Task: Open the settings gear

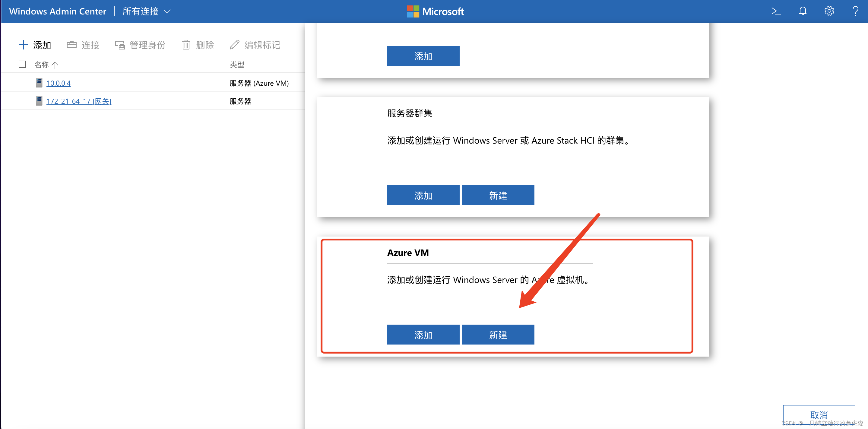Action: point(829,11)
